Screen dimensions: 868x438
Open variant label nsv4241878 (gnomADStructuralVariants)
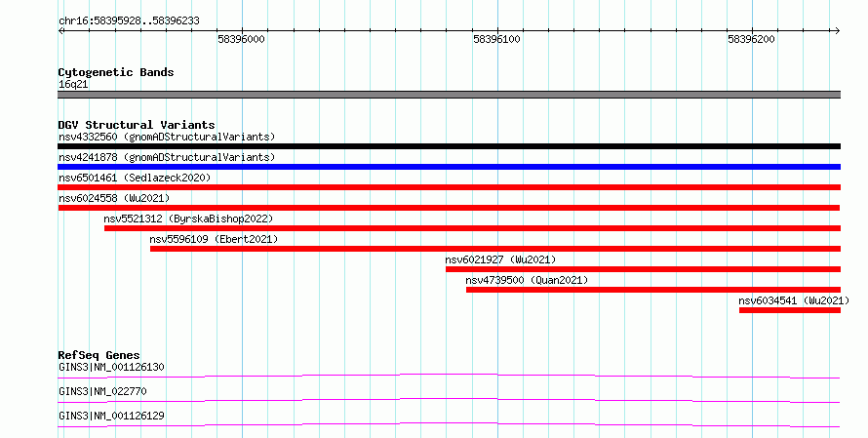click(167, 157)
